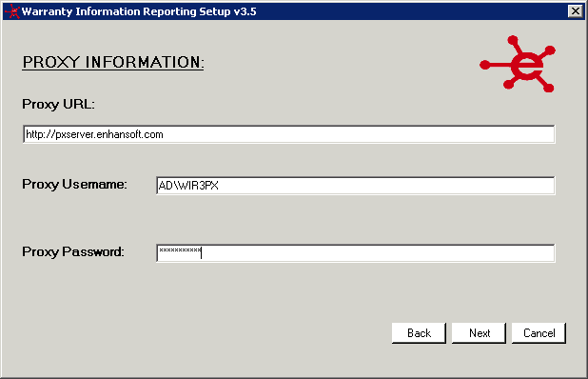
Task: Close the setup window via X
Action: (576, 11)
